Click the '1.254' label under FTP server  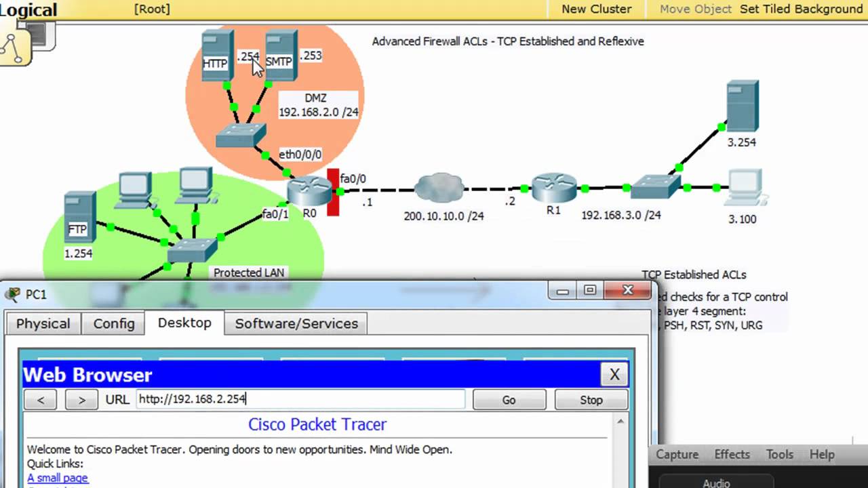pos(78,253)
